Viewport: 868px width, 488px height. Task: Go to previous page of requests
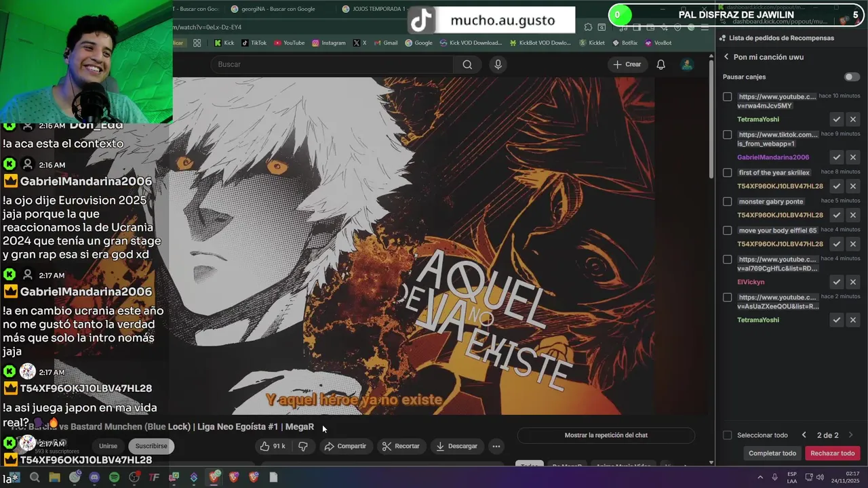[x=804, y=435]
